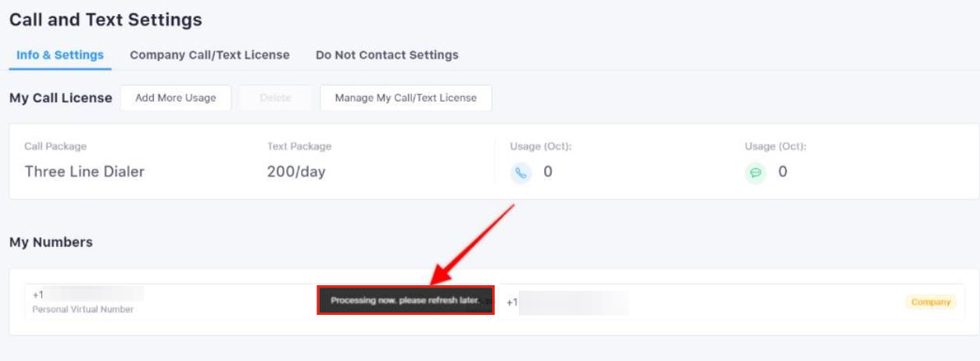Click the My Numbers heading
980x361 pixels.
coord(51,242)
